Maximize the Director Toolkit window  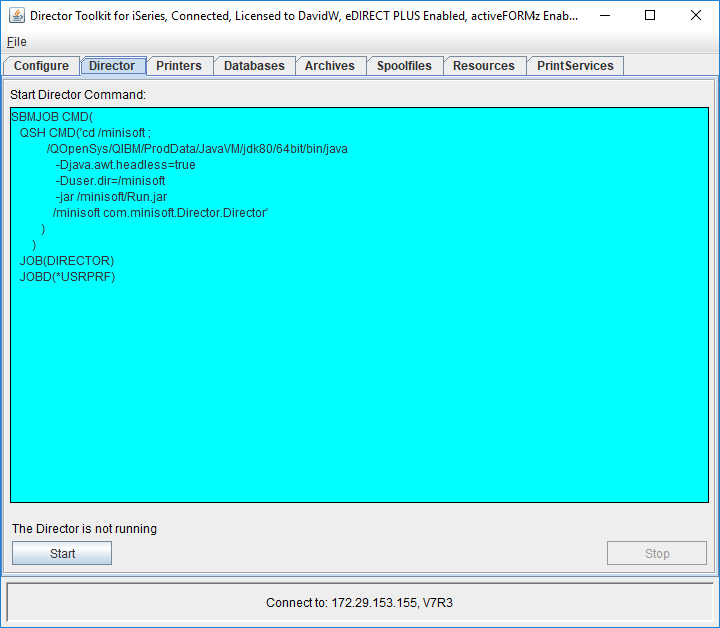[650, 15]
